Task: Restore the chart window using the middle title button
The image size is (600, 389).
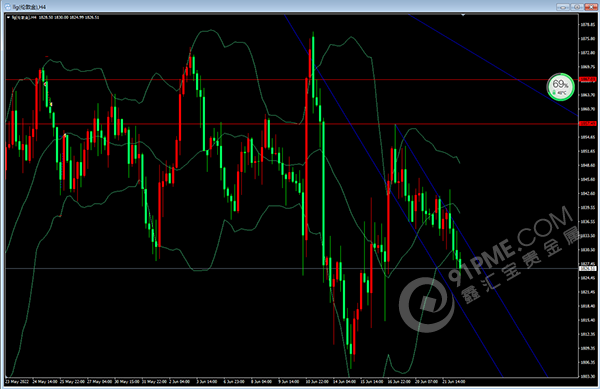Action: coord(577,7)
